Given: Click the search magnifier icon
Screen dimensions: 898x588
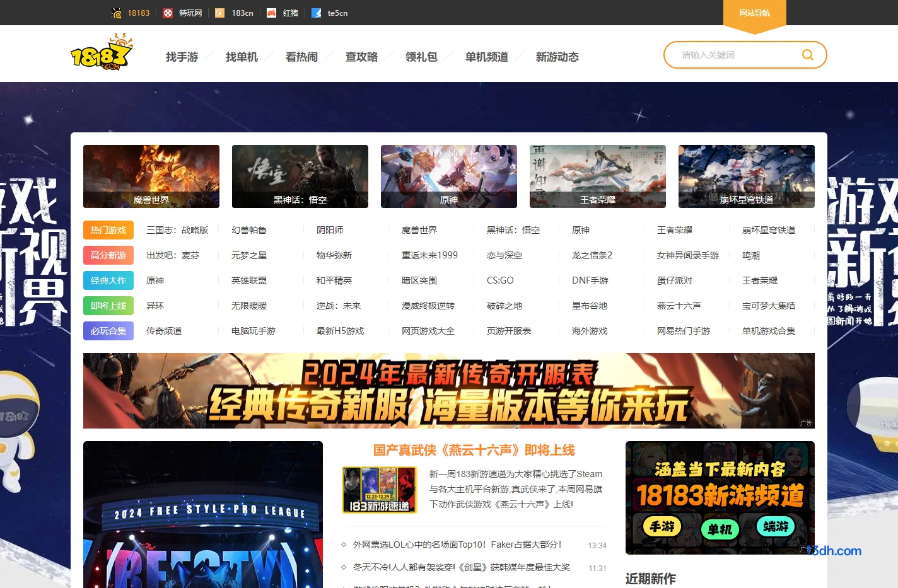Looking at the screenshot, I should click(x=807, y=55).
